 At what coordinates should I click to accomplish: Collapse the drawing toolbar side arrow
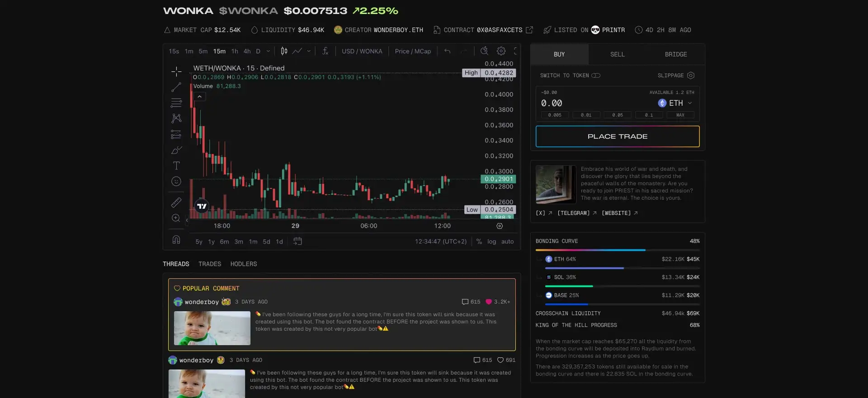click(x=187, y=220)
